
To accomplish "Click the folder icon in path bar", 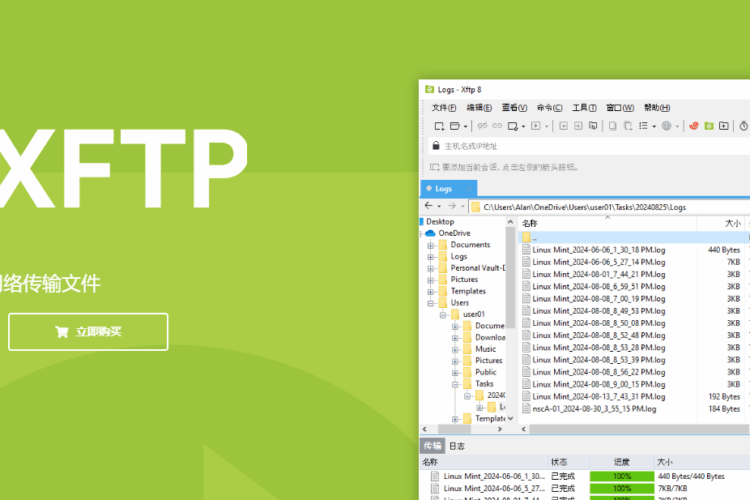I will tap(475, 207).
